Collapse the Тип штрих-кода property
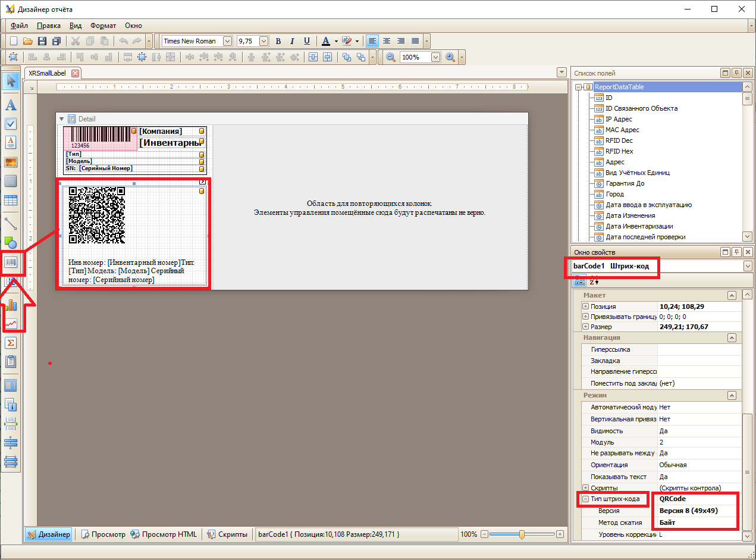Image resolution: width=756 pixels, height=560 pixels. tap(585, 499)
